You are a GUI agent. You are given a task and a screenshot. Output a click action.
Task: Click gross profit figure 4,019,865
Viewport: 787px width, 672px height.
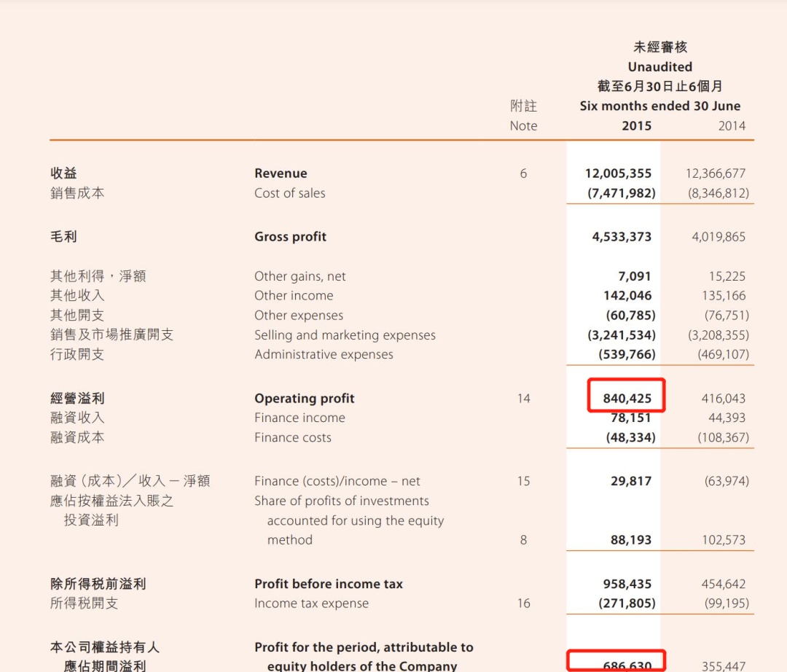719,236
